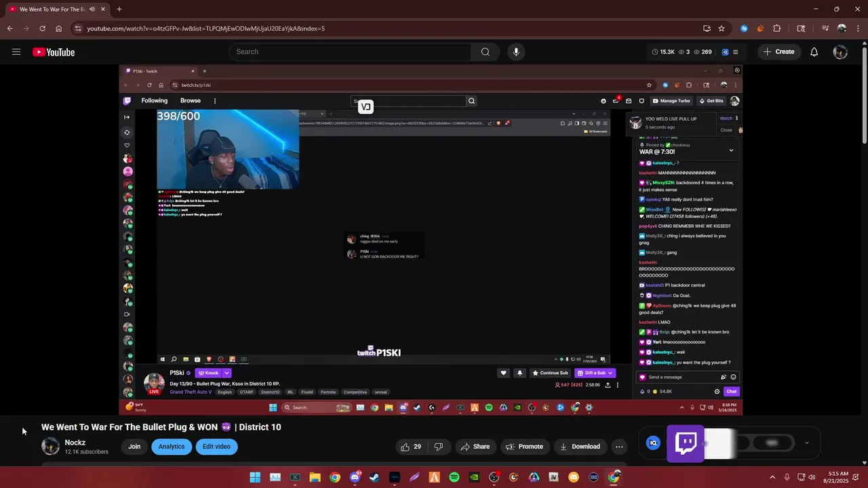Open more actions three-dot menu under video
Screen dimensions: 868x488
pos(619,447)
